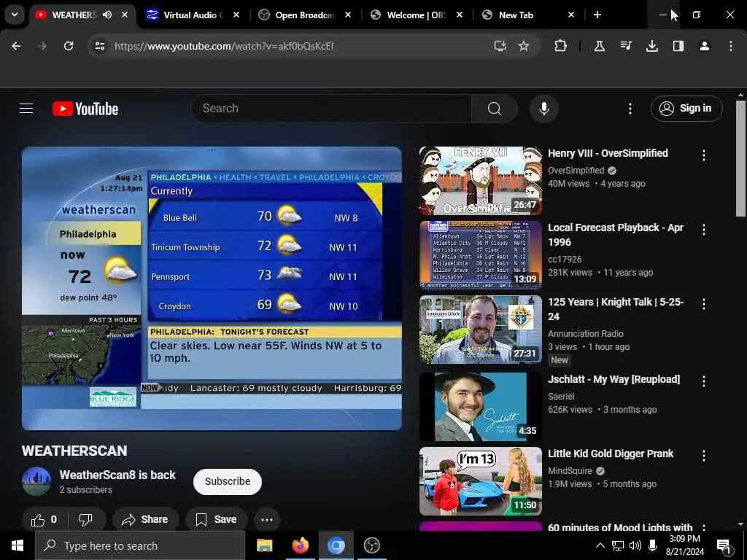
Task: Toggle the browser side panel
Action: pyautogui.click(x=678, y=46)
